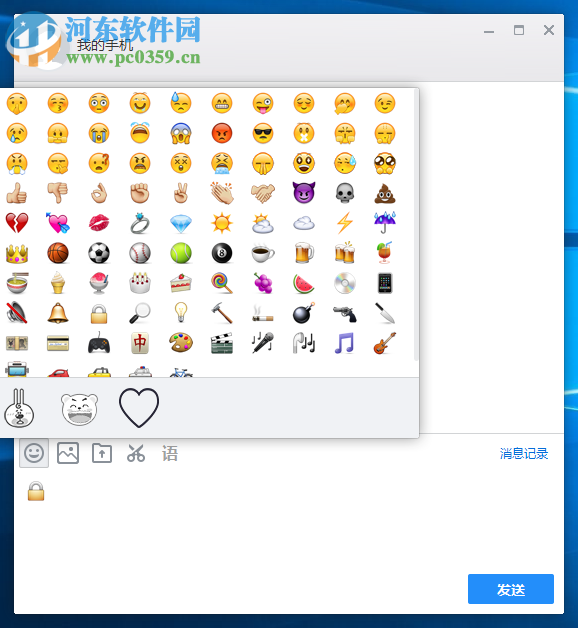Insert the bell emoji
This screenshot has width=578, height=628.
click(58, 313)
